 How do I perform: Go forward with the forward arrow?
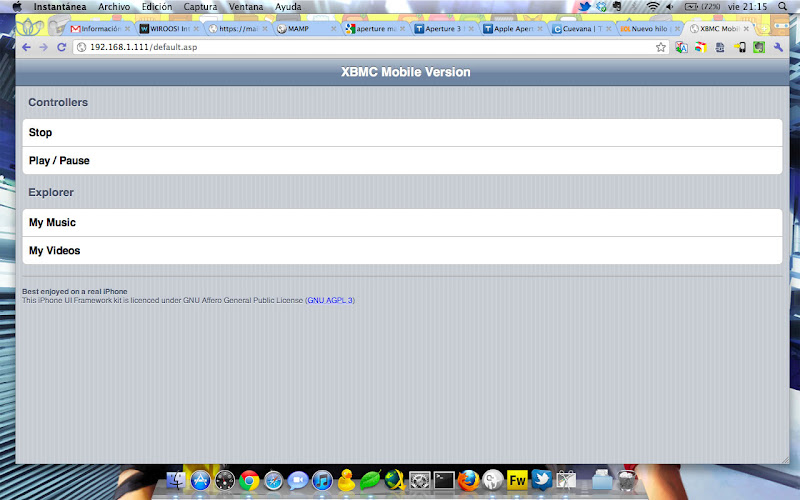click(x=43, y=47)
